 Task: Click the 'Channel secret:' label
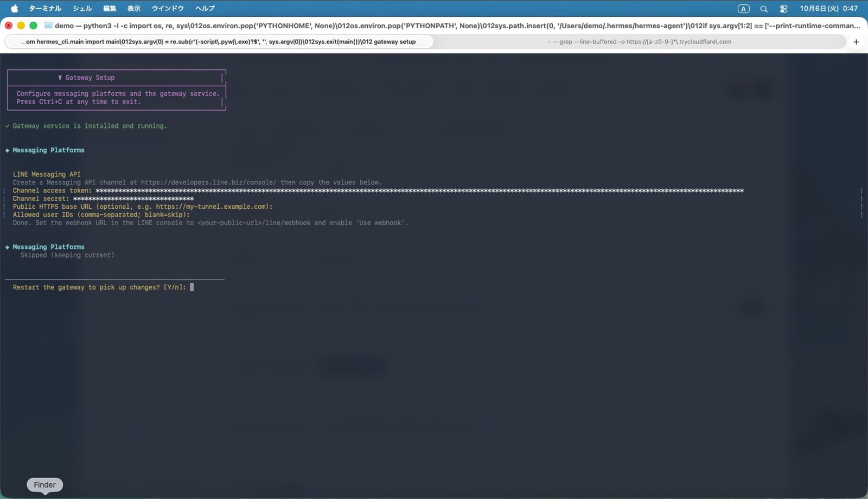pyautogui.click(x=41, y=199)
